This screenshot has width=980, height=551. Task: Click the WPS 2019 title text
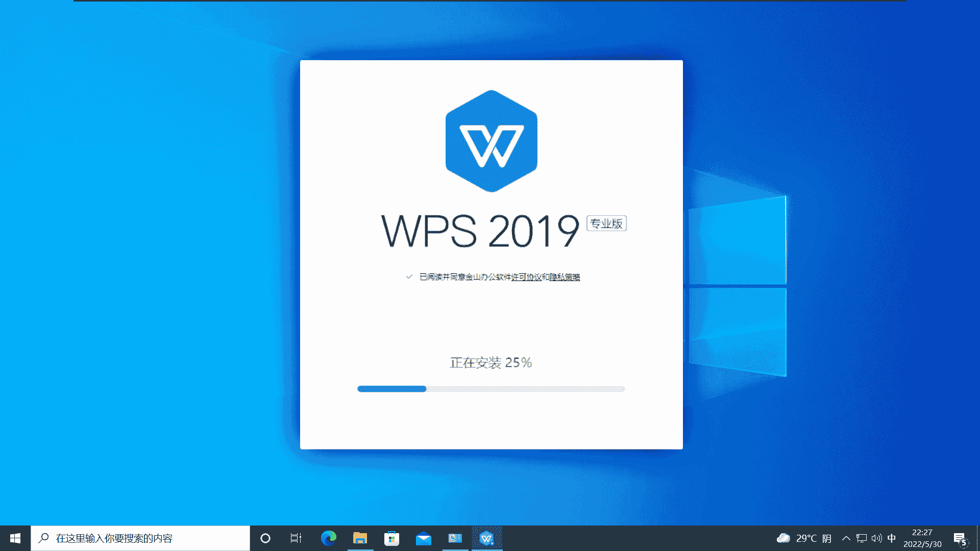point(480,231)
